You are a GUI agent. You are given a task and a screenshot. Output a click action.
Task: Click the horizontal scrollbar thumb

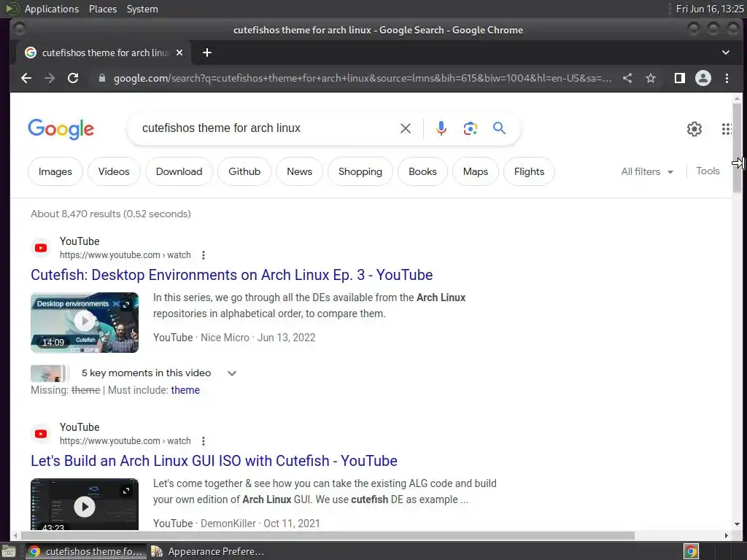[x=326, y=536]
